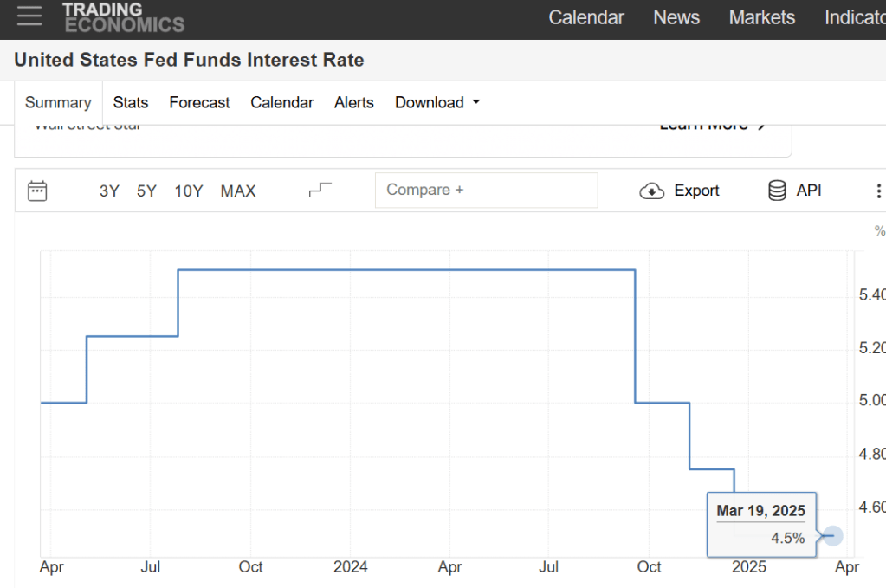This screenshot has width=886, height=588.
Task: Show the MAX historical range
Action: [238, 191]
